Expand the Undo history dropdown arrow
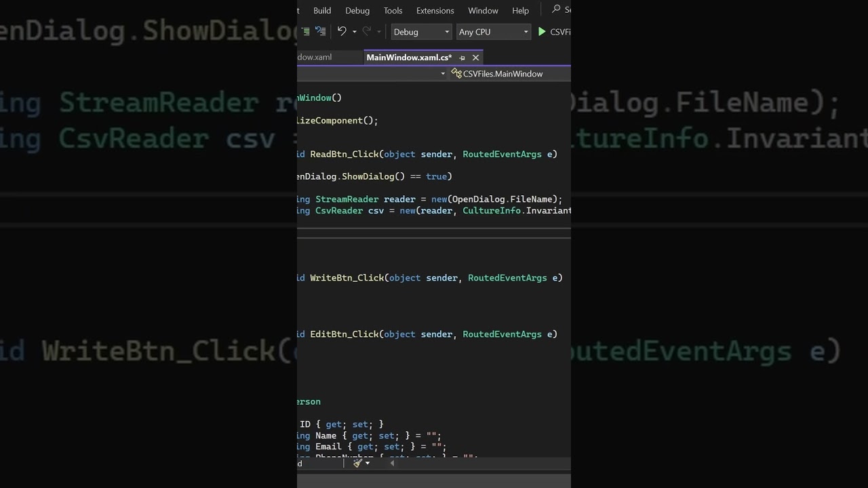Viewport: 868px width, 488px height. (x=354, y=32)
